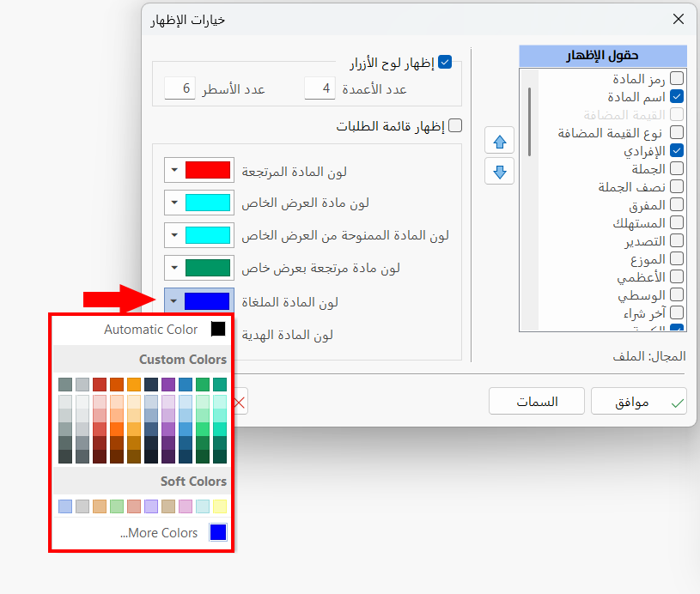Viewport: 700px width, 594px height.
Task: Open the لون مادة مرتجعة بعرض خاص color dropdown
Action: click(x=176, y=268)
